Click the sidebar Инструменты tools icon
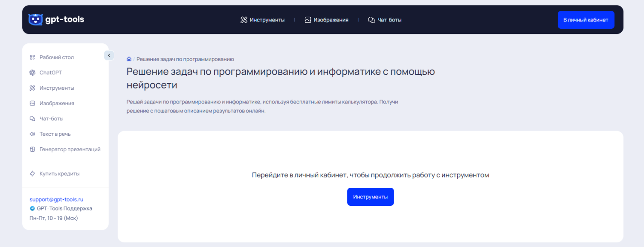 click(x=32, y=88)
